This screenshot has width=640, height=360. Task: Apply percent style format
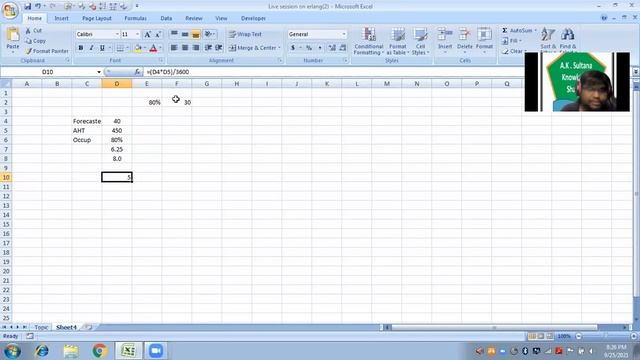click(x=309, y=48)
